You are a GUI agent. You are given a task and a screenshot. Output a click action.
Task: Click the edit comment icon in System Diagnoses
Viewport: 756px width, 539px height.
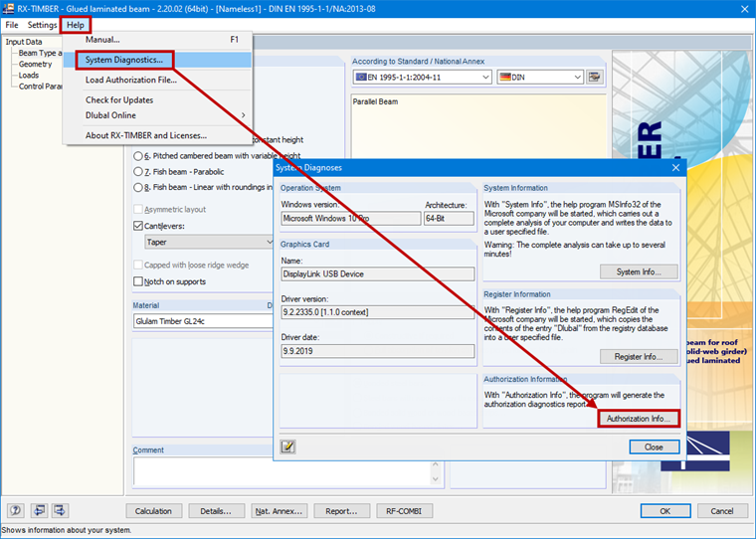(x=287, y=447)
